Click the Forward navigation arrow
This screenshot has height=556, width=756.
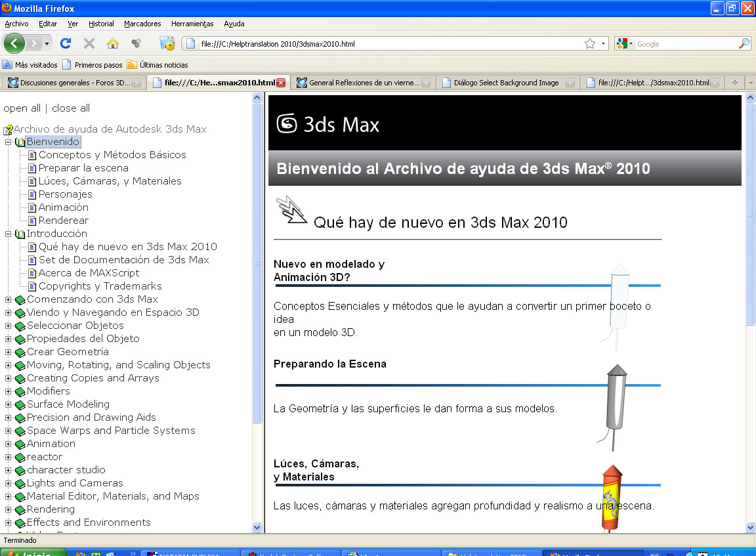pyautogui.click(x=33, y=44)
